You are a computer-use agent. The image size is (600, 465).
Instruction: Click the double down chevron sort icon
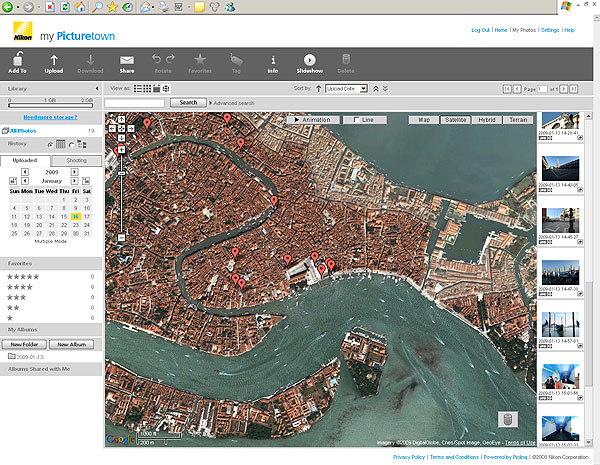point(385,88)
